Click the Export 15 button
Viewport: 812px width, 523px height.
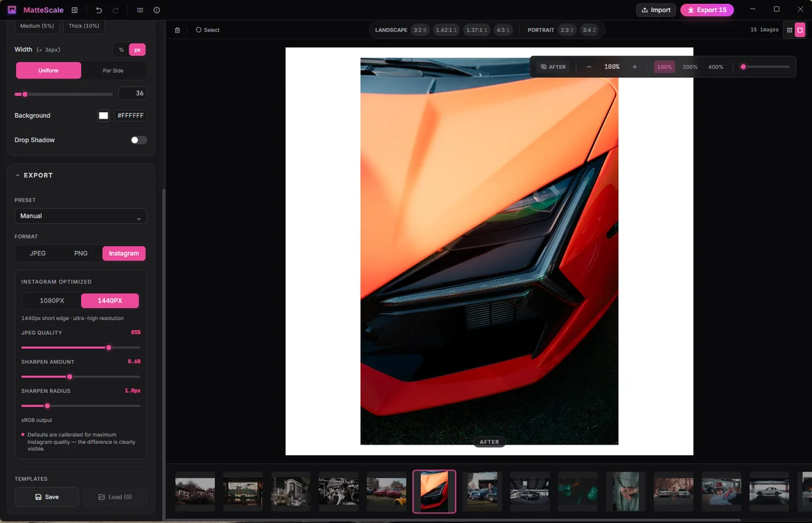click(707, 10)
